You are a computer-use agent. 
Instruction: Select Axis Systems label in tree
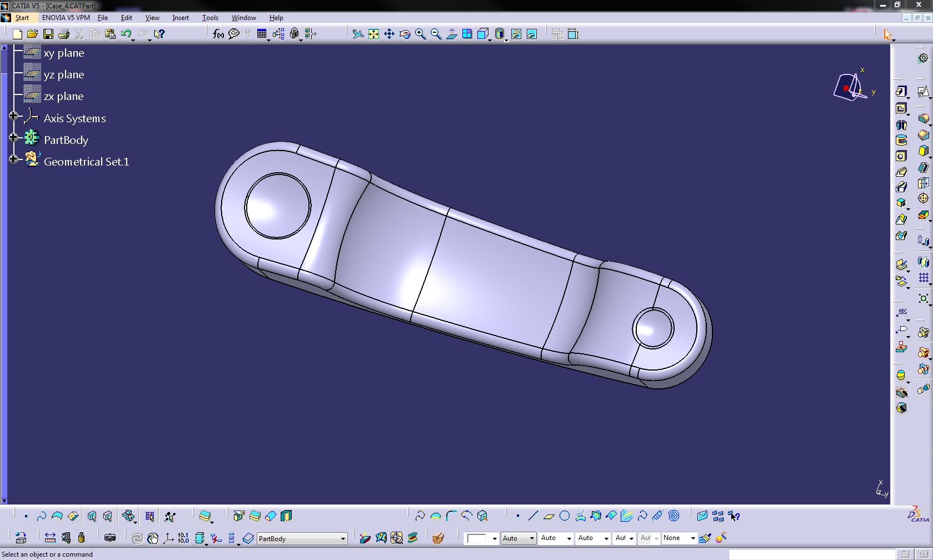(x=74, y=118)
